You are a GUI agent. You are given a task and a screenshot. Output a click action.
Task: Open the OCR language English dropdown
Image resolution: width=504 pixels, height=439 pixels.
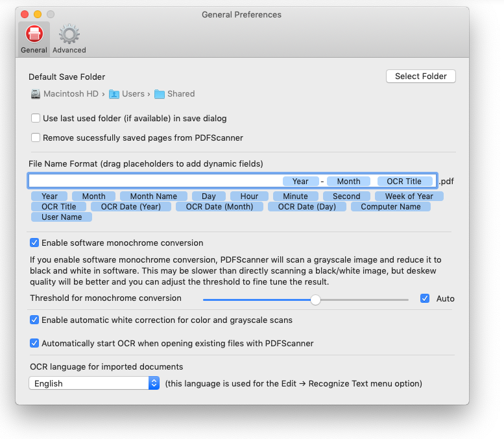(x=94, y=383)
